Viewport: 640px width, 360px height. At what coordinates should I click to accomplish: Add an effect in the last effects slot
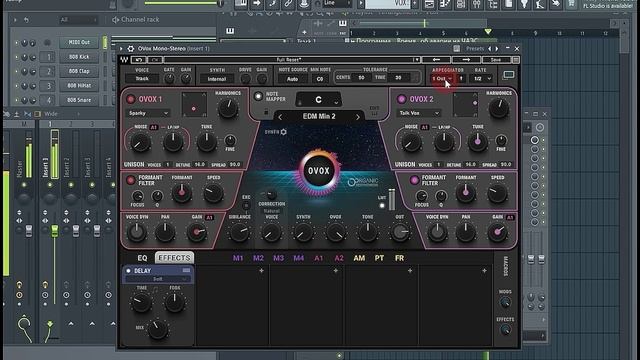(484, 270)
